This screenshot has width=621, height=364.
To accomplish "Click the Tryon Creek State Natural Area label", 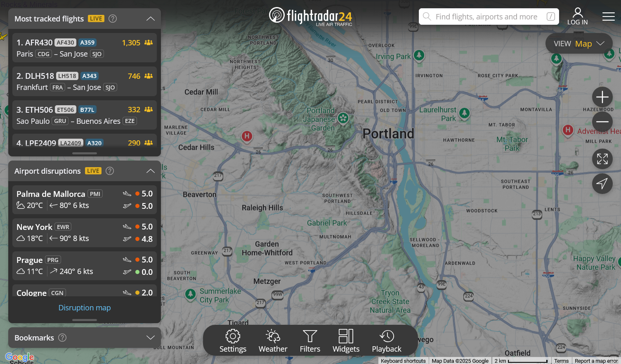I will pyautogui.click(x=390, y=302).
